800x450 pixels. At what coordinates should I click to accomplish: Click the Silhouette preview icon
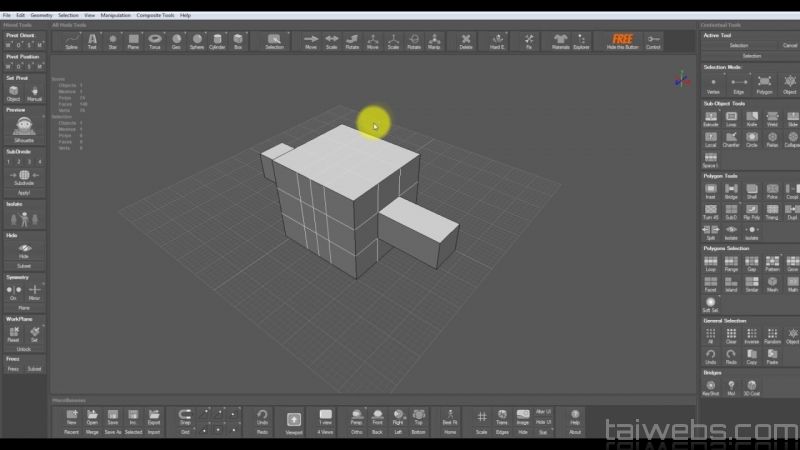coord(24,125)
